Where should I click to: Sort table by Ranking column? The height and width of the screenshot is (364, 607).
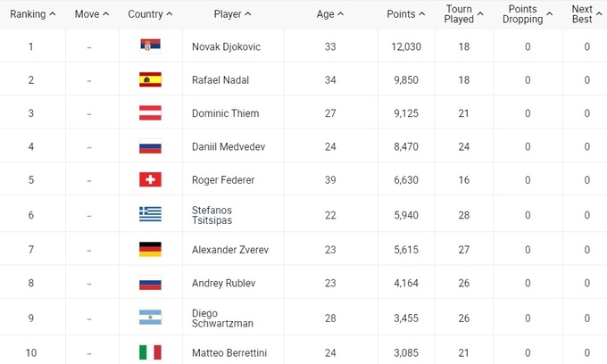tap(32, 14)
